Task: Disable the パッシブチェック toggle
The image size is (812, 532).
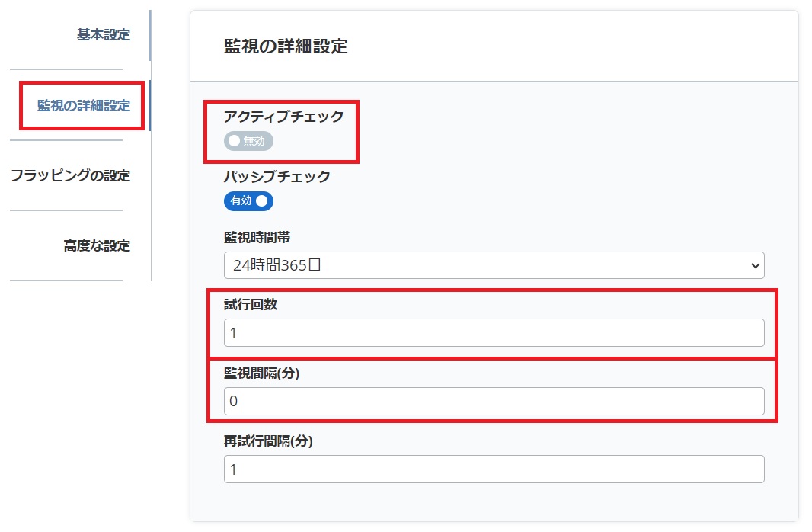Action: (248, 201)
